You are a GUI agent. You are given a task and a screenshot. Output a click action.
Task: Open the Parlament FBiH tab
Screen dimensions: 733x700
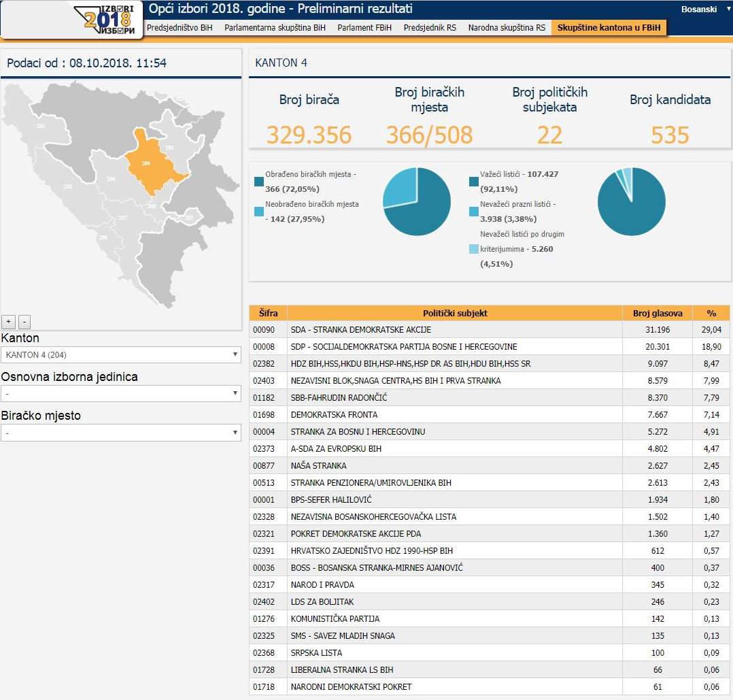pos(364,28)
